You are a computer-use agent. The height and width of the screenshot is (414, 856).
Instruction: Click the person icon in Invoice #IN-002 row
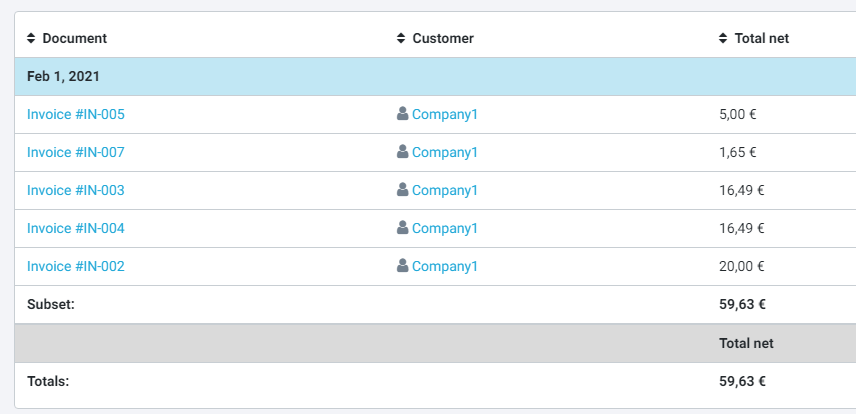click(x=403, y=266)
